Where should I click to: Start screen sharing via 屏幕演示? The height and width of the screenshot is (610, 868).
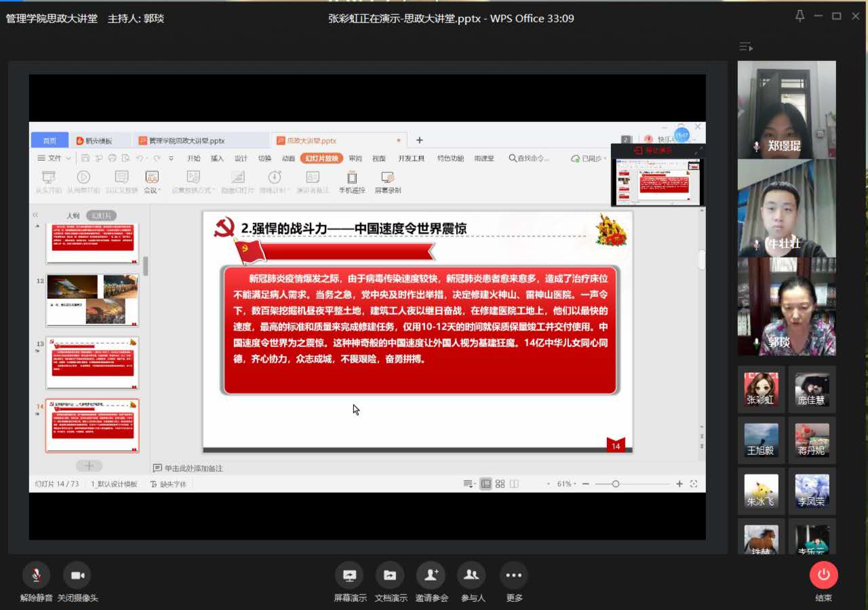349,575
